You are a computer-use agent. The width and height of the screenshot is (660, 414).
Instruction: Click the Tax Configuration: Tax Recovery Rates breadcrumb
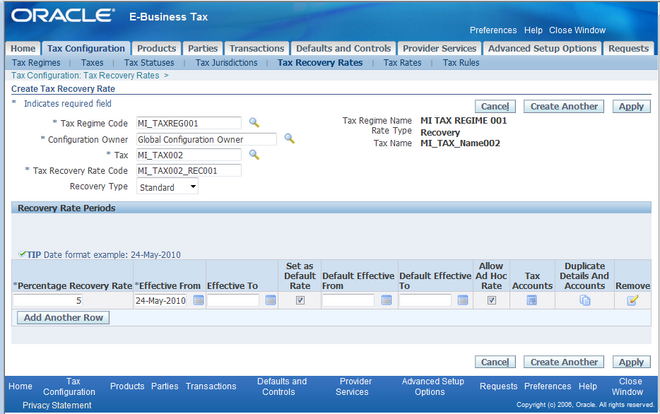coord(85,75)
